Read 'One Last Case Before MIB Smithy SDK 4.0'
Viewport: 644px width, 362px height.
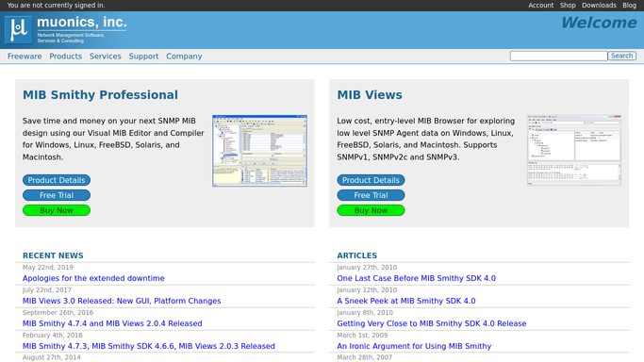(x=417, y=278)
